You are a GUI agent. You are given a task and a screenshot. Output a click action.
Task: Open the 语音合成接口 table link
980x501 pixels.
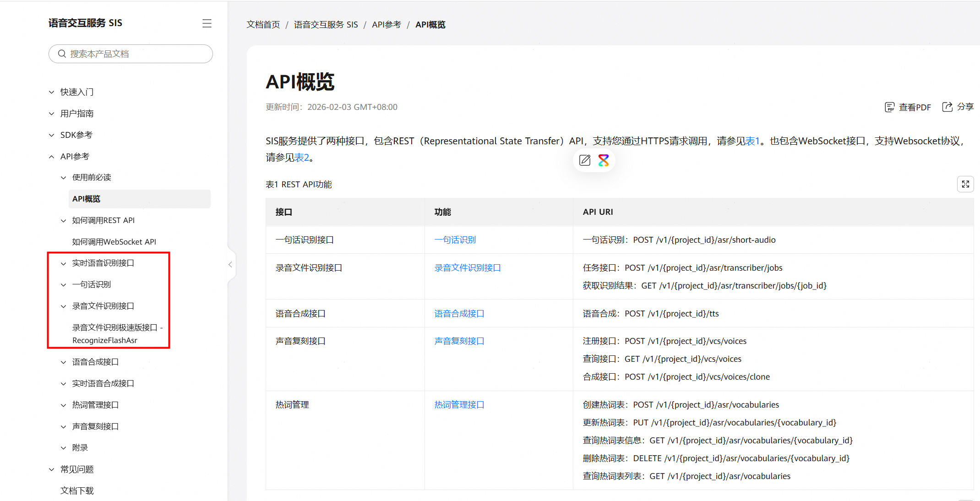tap(459, 314)
